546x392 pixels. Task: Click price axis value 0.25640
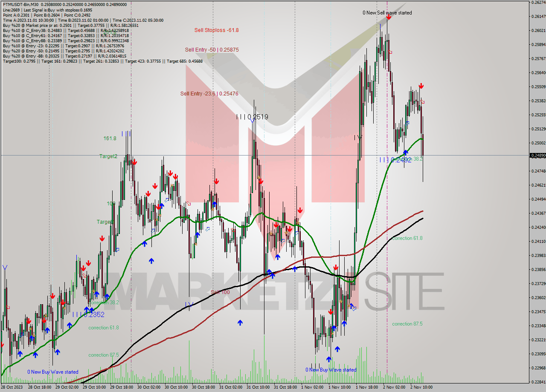(538, 72)
